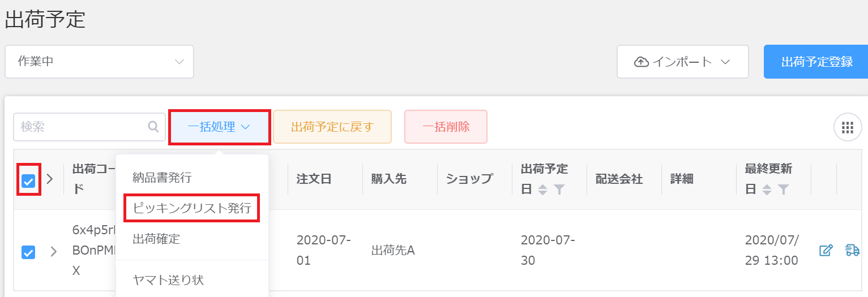The width and height of the screenshot is (868, 297).
Task: Open the インポート dropdown
Action: tap(683, 62)
